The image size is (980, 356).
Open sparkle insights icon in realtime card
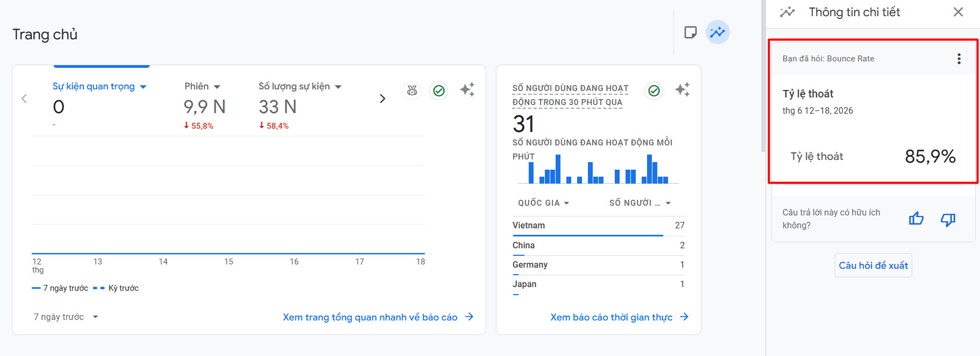(x=683, y=89)
